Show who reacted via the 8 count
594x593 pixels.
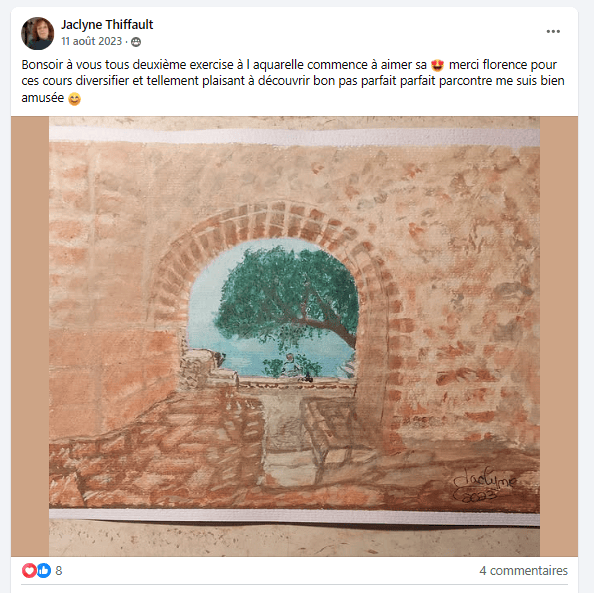[59, 570]
